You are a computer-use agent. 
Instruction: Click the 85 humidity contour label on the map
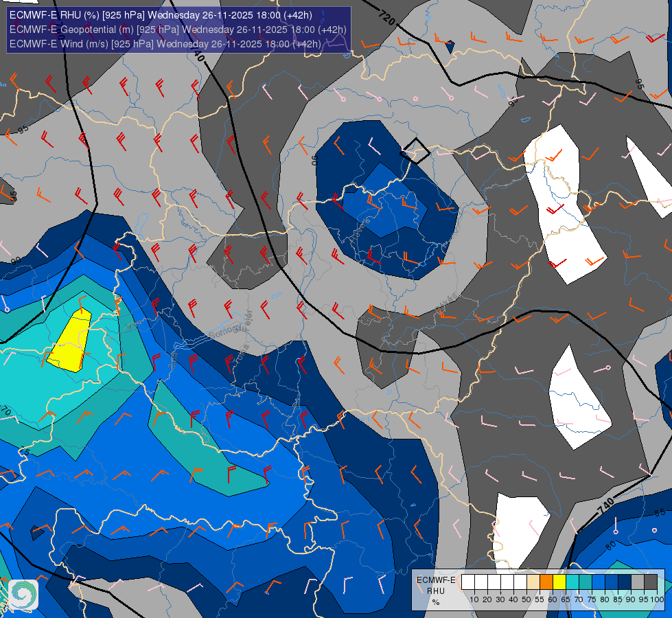pyautogui.click(x=660, y=512)
